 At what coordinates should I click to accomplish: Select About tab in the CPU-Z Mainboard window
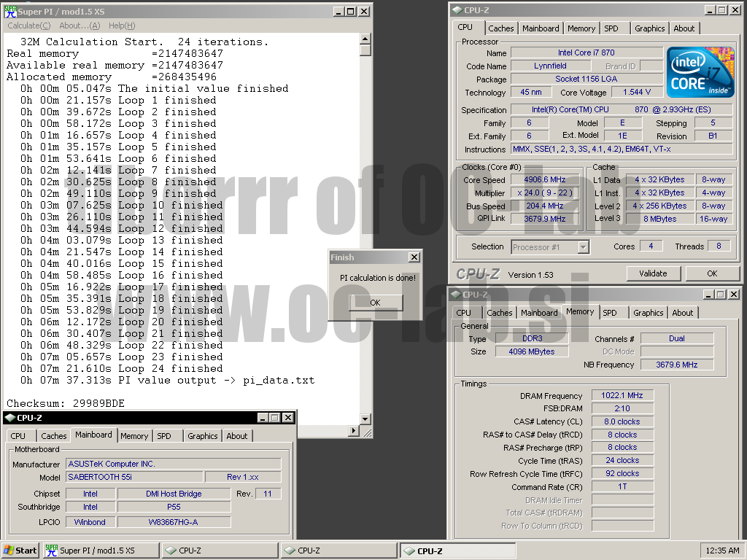[237, 436]
